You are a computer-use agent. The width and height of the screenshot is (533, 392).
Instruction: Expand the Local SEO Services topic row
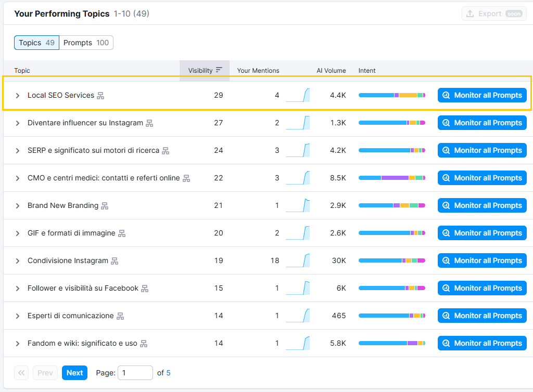tap(18, 96)
